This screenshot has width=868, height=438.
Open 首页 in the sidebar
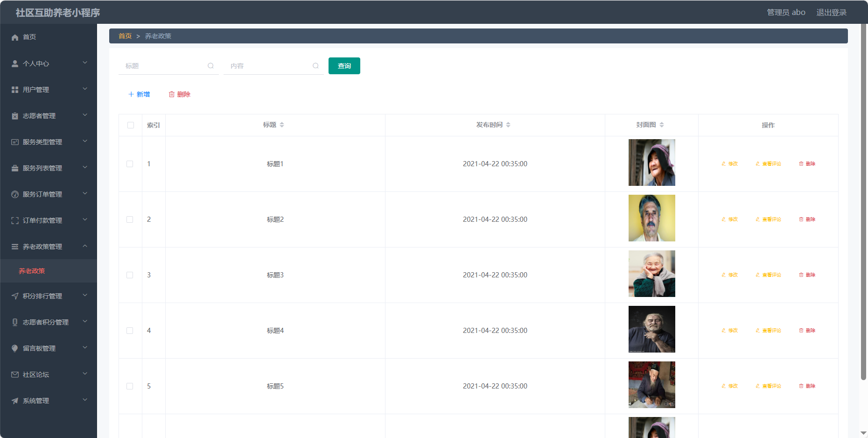[x=49, y=37]
